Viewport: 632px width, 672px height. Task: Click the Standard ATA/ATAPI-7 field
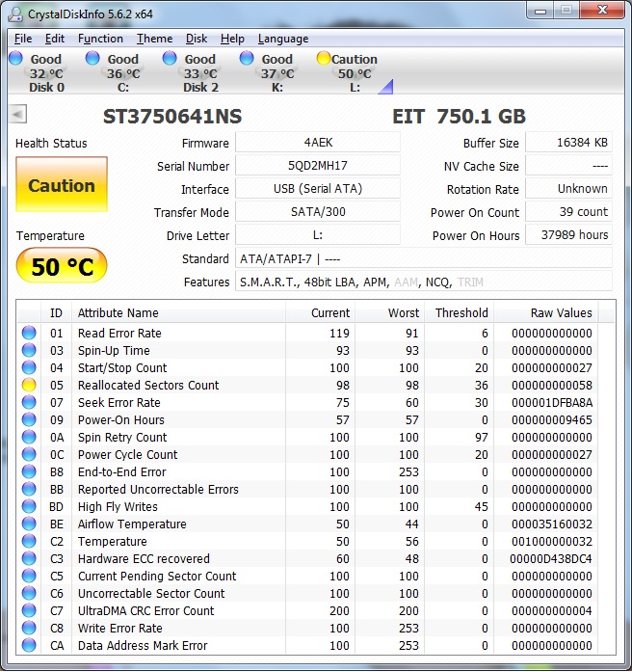424,258
